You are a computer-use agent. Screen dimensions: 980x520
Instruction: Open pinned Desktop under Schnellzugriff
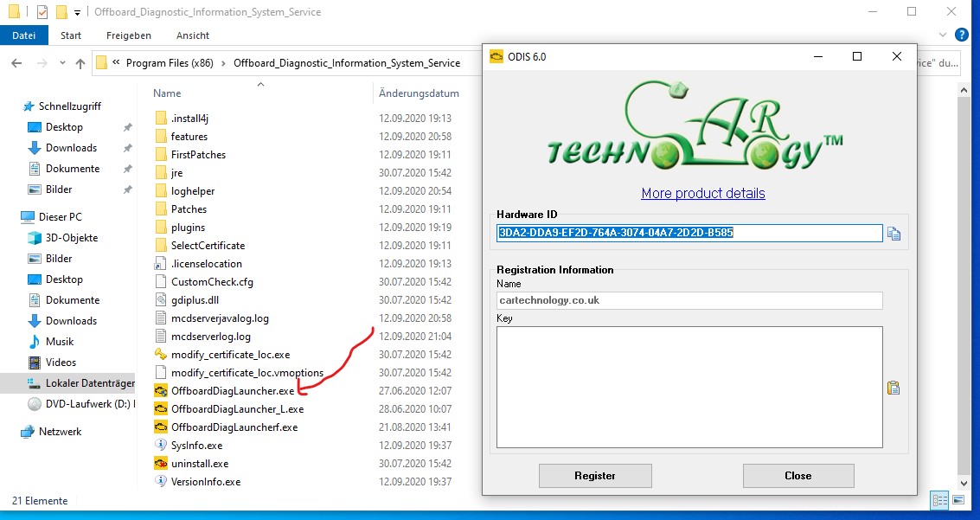[64, 127]
